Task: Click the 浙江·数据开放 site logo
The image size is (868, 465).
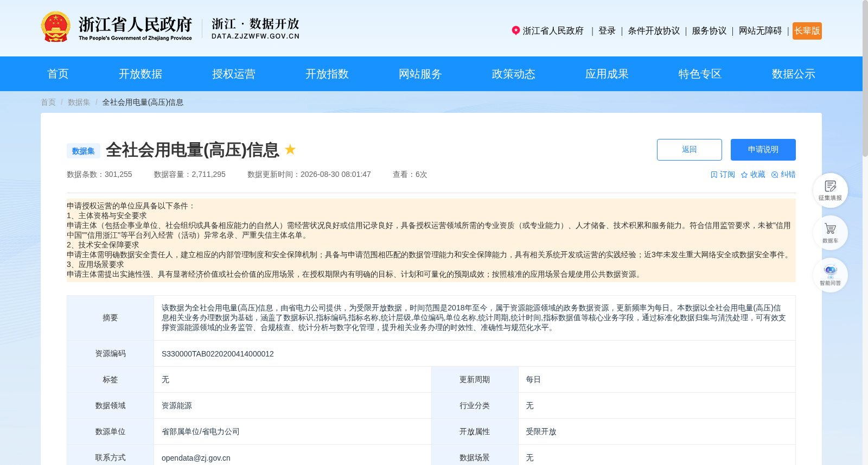Action: (x=256, y=28)
